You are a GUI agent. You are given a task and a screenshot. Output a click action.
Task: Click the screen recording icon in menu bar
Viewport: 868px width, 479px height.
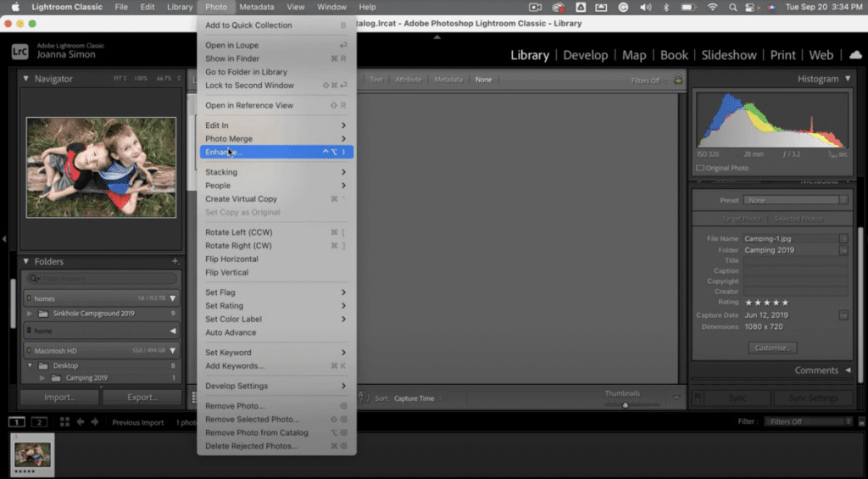pyautogui.click(x=535, y=7)
